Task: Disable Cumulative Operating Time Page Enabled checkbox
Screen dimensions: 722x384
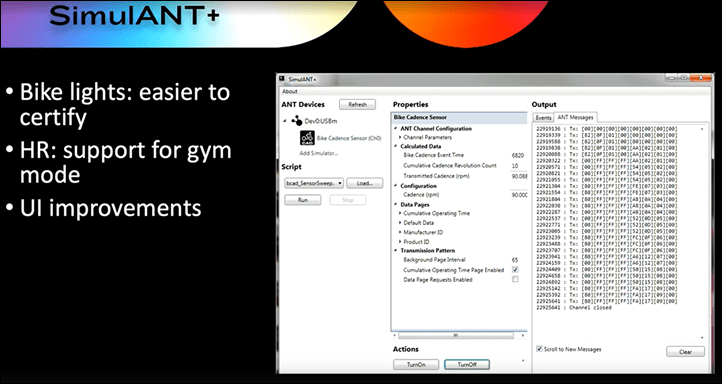Action: point(515,270)
